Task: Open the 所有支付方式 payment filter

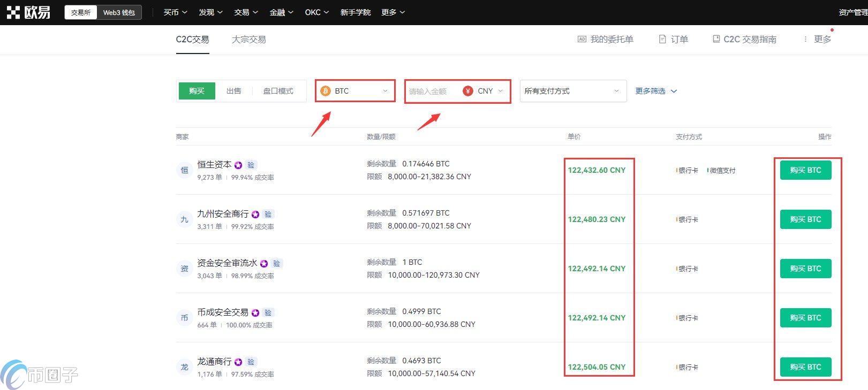Action: coord(573,91)
